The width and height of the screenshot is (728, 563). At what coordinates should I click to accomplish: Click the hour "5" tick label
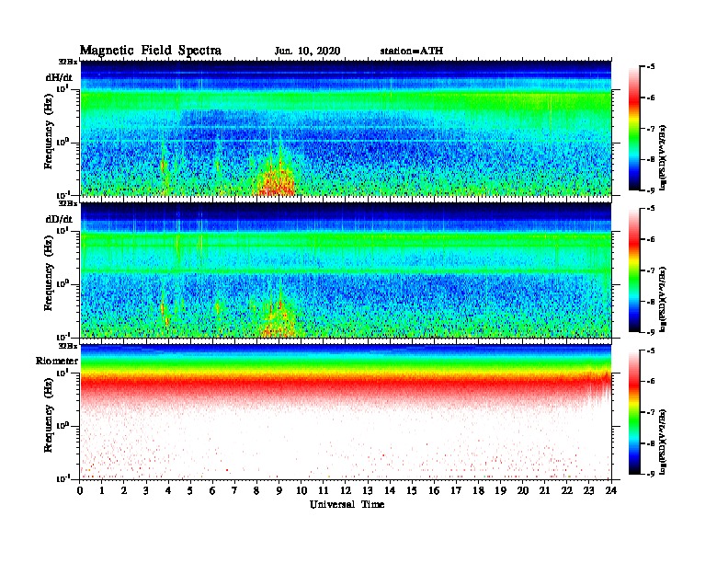[x=190, y=490]
